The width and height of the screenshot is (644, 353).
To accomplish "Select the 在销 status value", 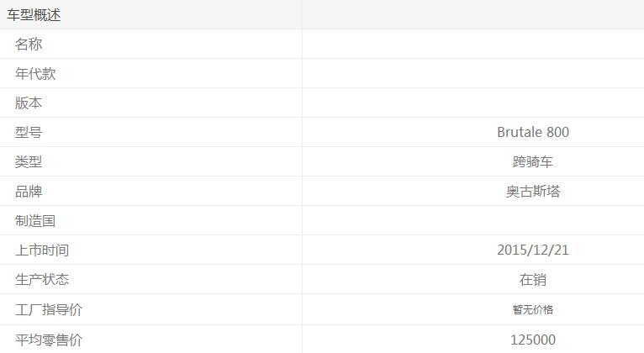I will tap(532, 280).
